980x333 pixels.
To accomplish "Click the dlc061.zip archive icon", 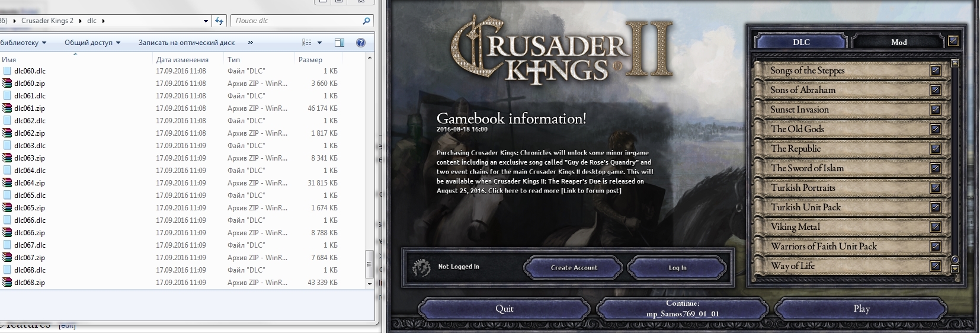I will click(7, 108).
